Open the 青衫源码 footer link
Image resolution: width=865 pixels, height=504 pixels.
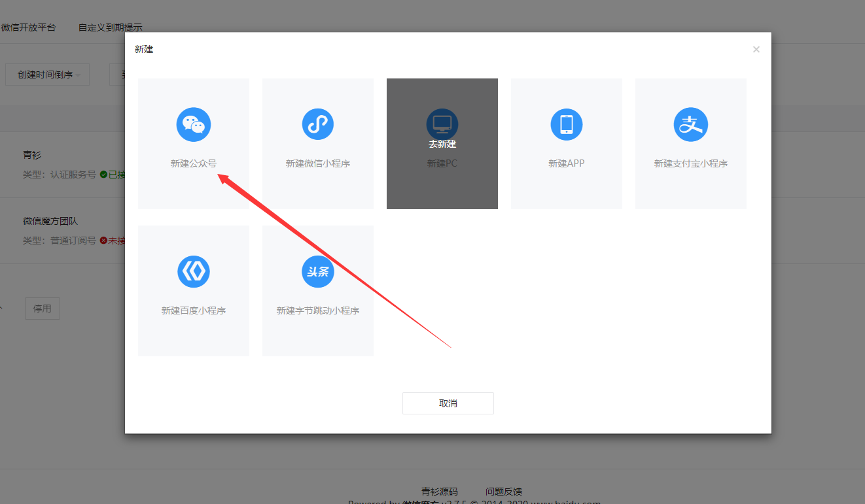click(440, 492)
